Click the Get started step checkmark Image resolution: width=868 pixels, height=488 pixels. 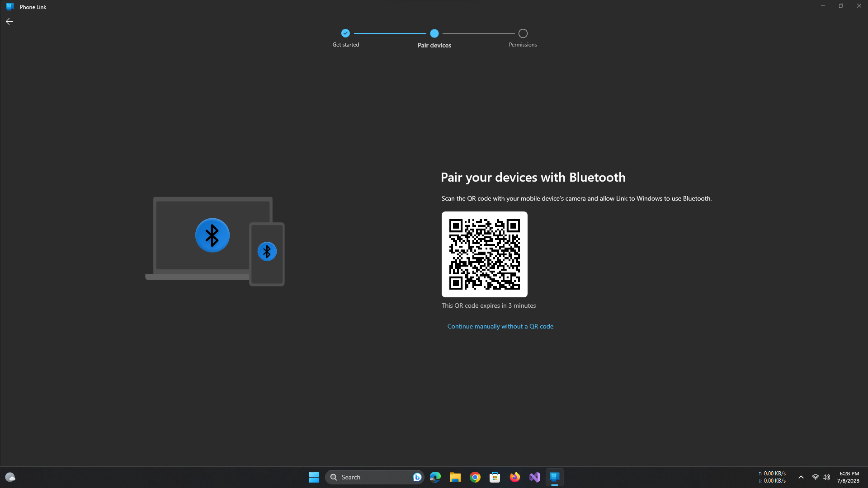(345, 33)
